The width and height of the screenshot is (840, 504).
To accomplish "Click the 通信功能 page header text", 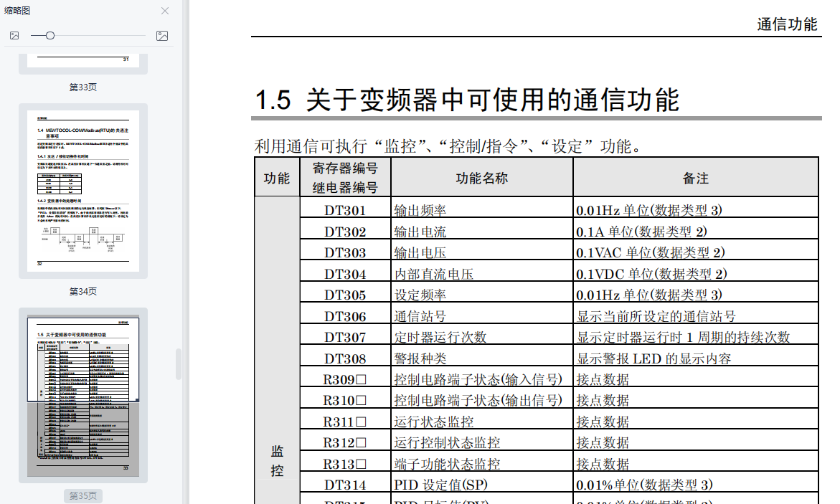I will (787, 24).
